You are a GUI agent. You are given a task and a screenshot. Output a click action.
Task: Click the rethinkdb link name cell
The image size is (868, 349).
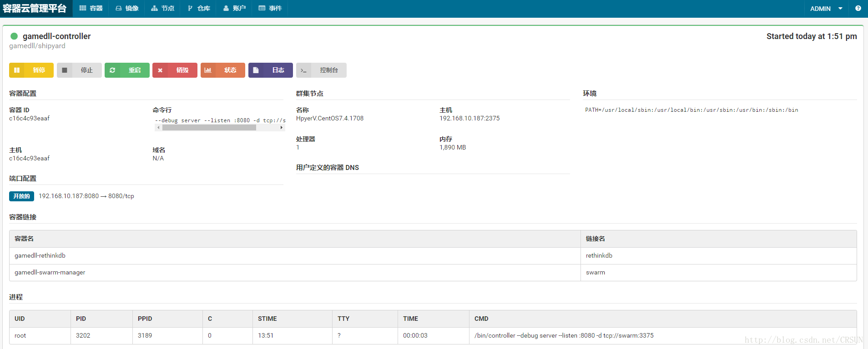(719, 256)
